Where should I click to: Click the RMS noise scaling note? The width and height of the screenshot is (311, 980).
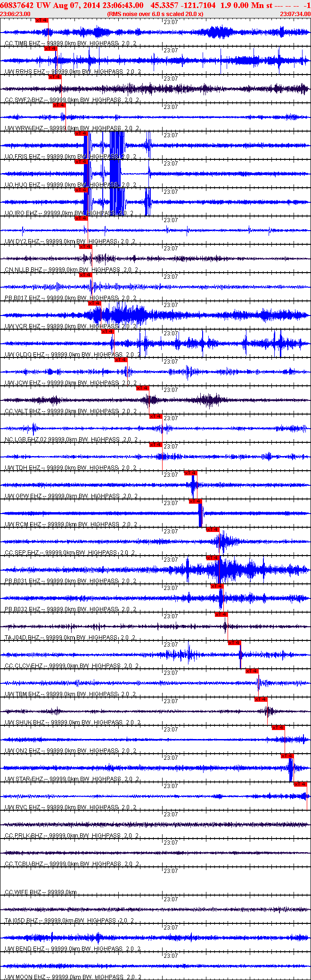click(x=155, y=14)
